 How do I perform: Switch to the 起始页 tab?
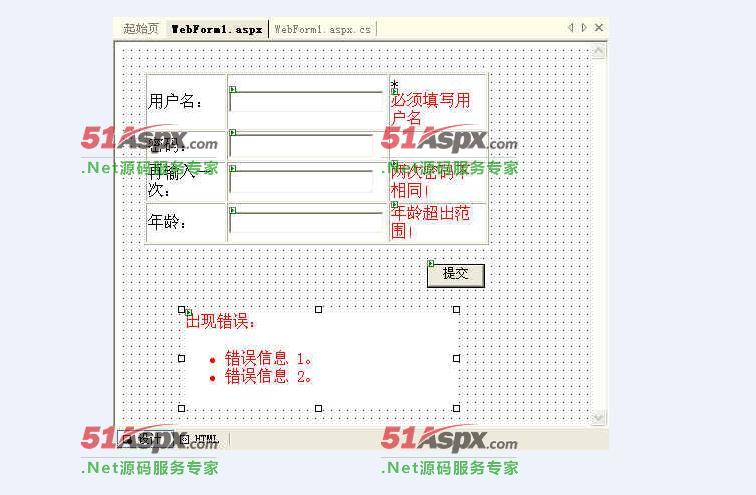(141, 28)
